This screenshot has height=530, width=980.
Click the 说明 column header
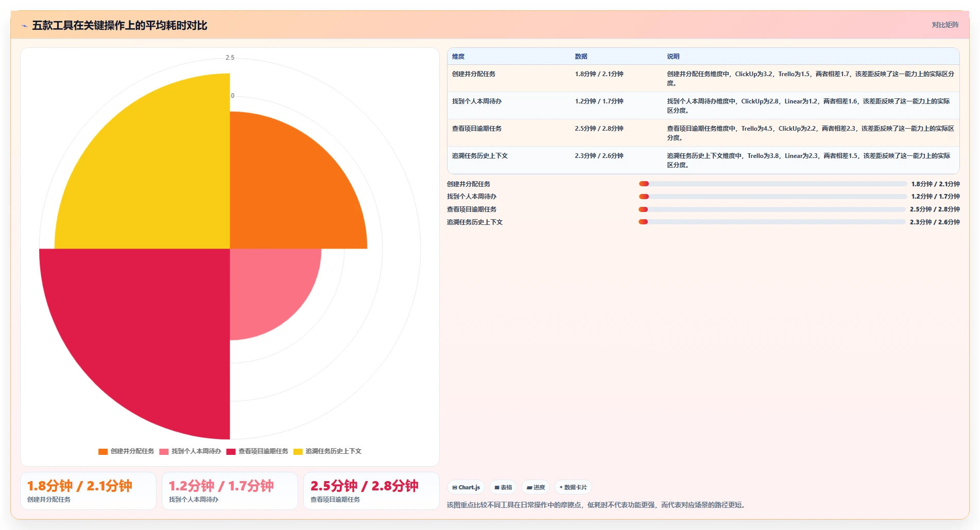tap(673, 57)
